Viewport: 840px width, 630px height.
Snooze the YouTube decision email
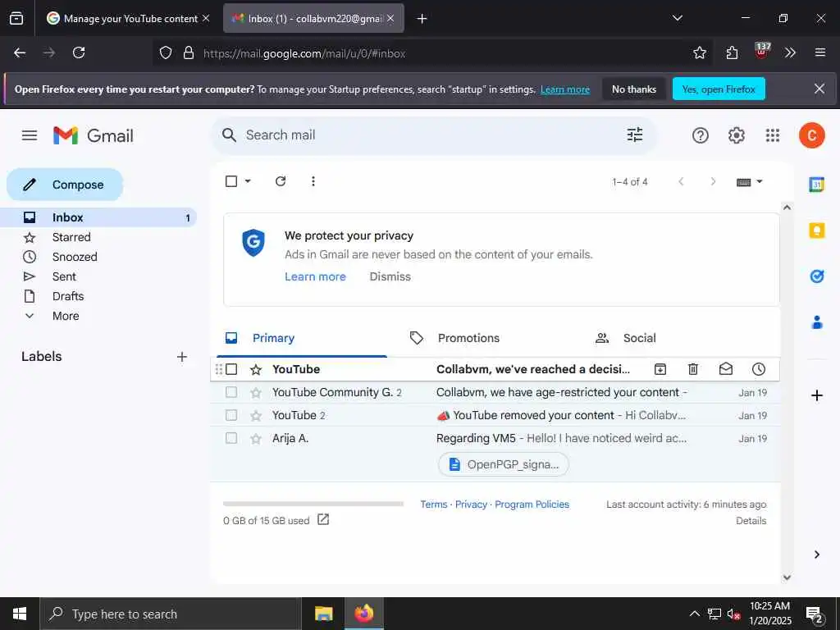(759, 369)
